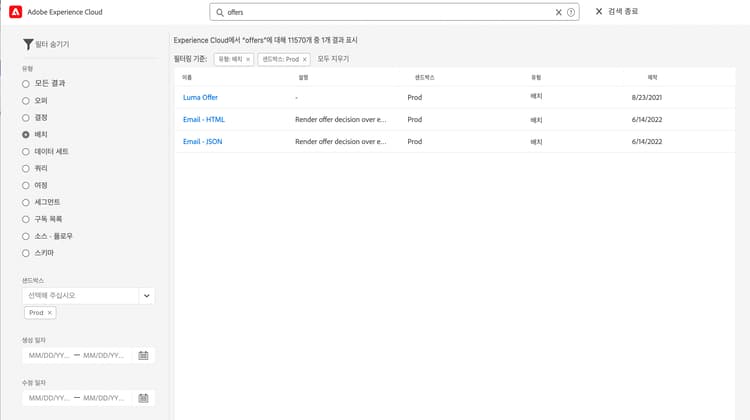Click 모두 지우기 to clear filters
Viewport: 750px width, 420px height.
[x=333, y=59]
